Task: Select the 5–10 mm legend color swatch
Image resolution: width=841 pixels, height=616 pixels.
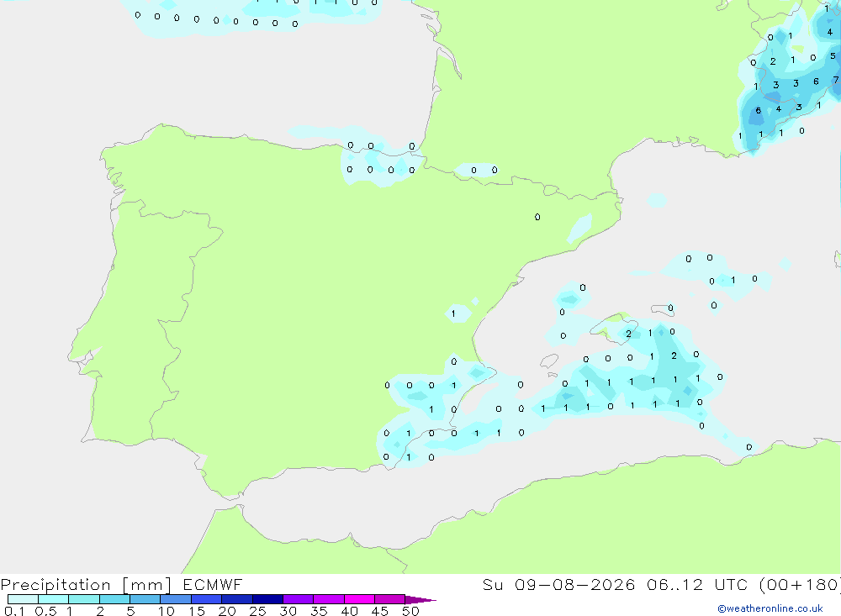Action: point(145,599)
